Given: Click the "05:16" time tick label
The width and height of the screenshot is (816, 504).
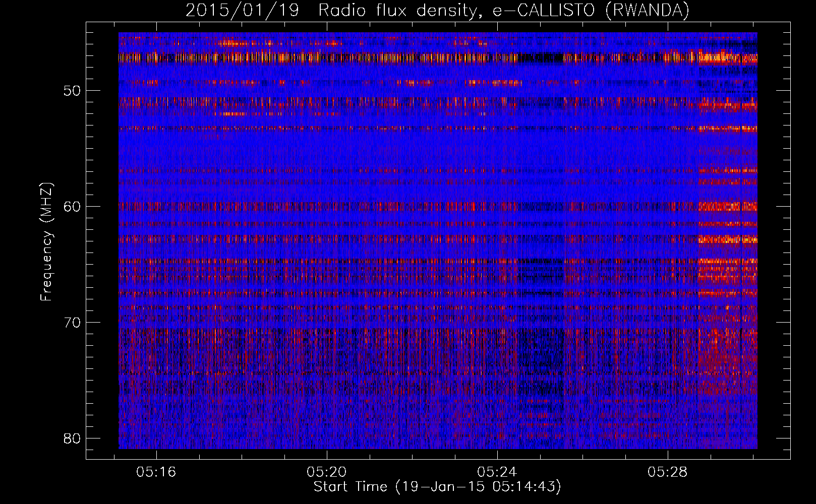Looking at the screenshot, I should (x=156, y=472).
